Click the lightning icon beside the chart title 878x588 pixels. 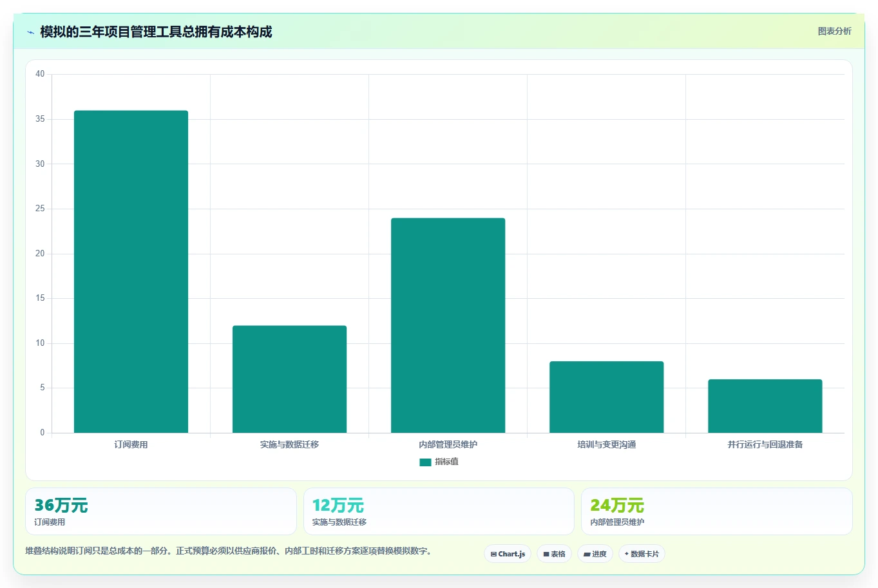pyautogui.click(x=30, y=32)
